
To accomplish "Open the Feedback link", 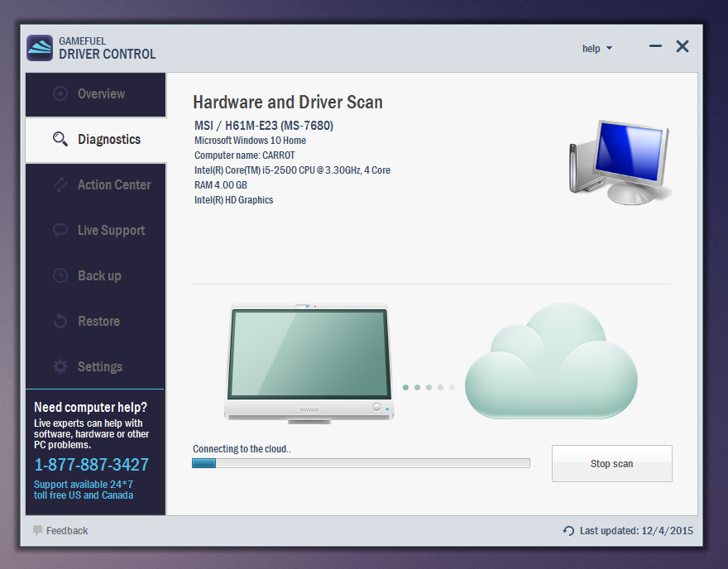I will [67, 531].
